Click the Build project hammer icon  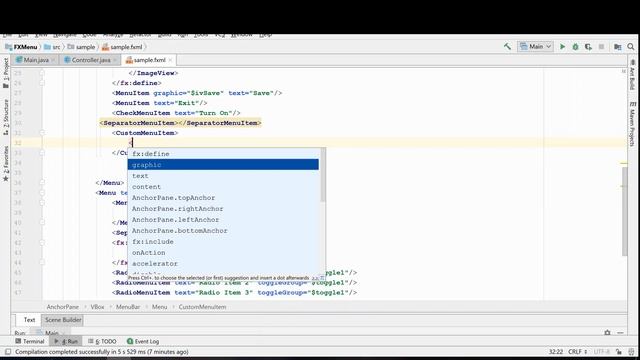[x=507, y=47]
